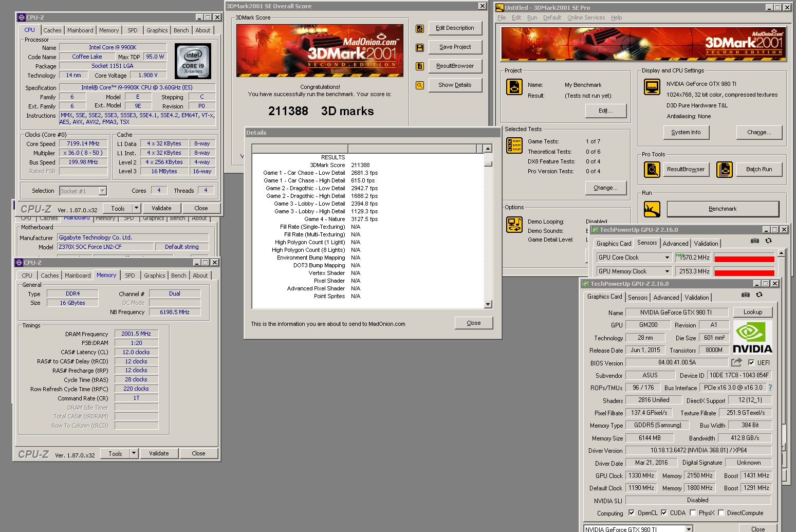Toggle the CUDA checkbox

pyautogui.click(x=664, y=512)
